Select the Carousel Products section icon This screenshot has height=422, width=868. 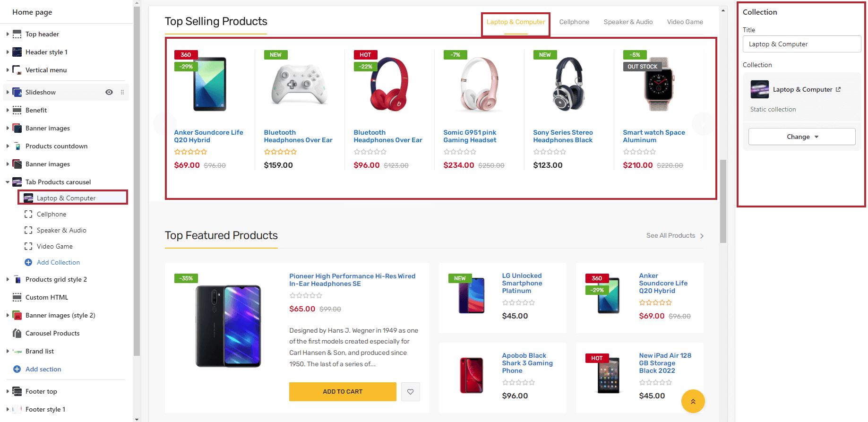pos(17,333)
